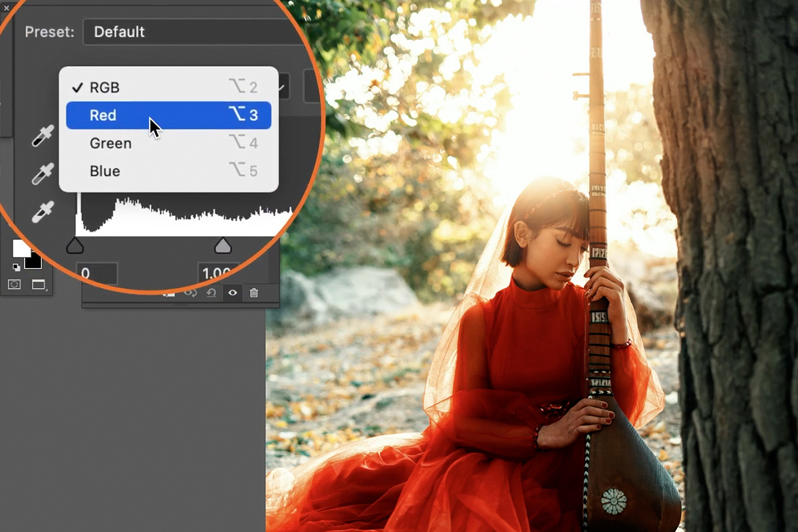This screenshot has width=798, height=532.
Task: Click the view previous state eye-with-arrows icon
Action: coord(191,293)
